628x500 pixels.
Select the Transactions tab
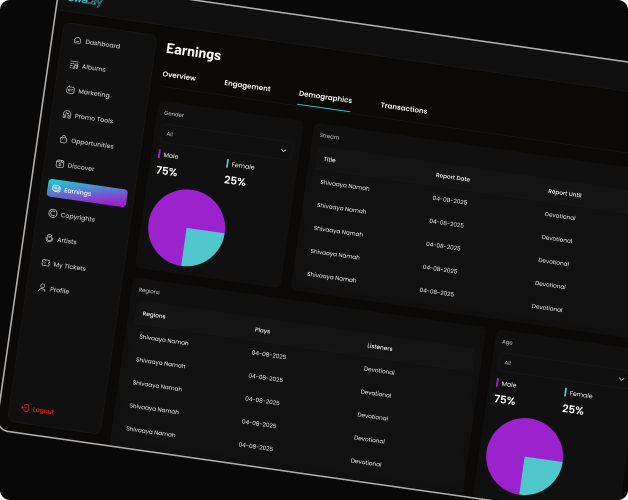coord(404,108)
